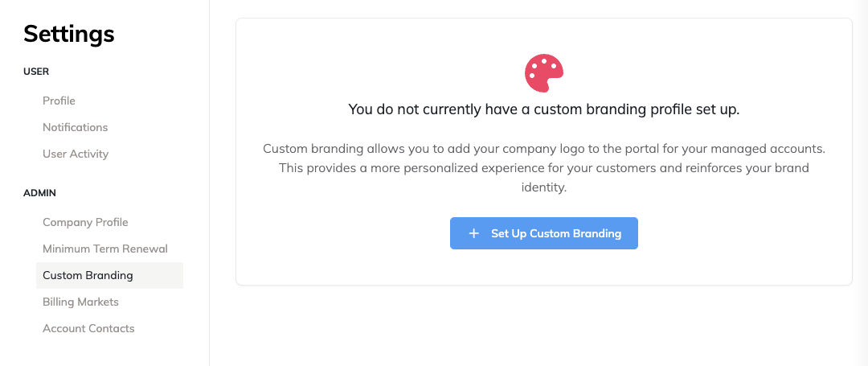The image size is (868, 366).
Task: Select the highlighted Custom Branding item
Action: coord(88,275)
